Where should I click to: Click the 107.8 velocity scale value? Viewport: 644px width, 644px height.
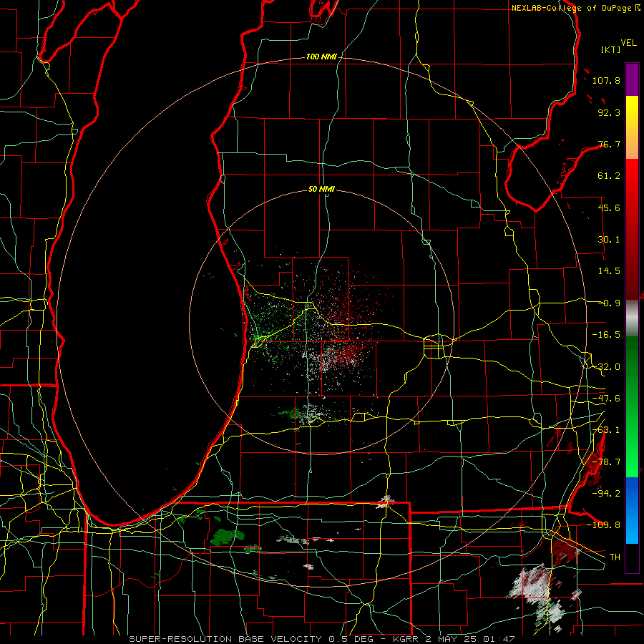pyautogui.click(x=606, y=80)
